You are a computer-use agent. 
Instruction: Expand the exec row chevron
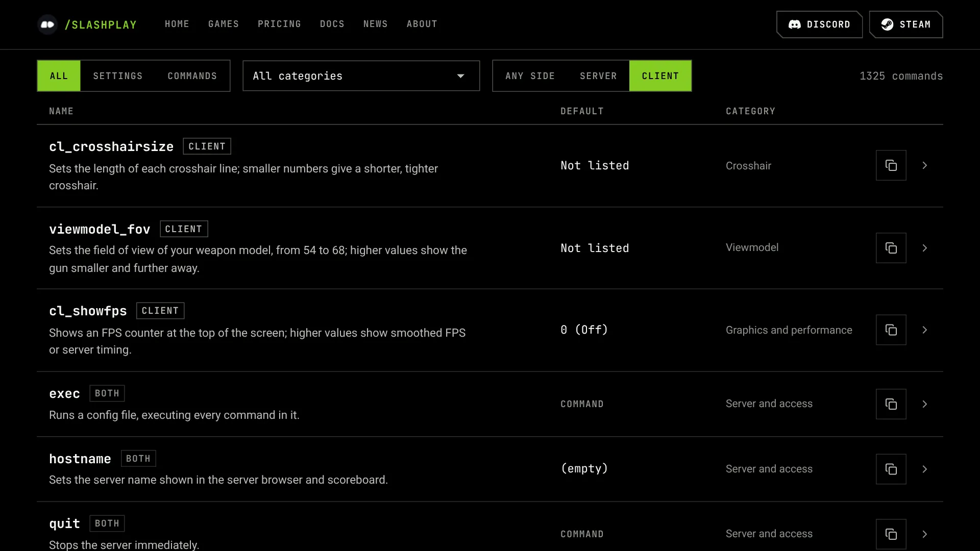point(924,404)
